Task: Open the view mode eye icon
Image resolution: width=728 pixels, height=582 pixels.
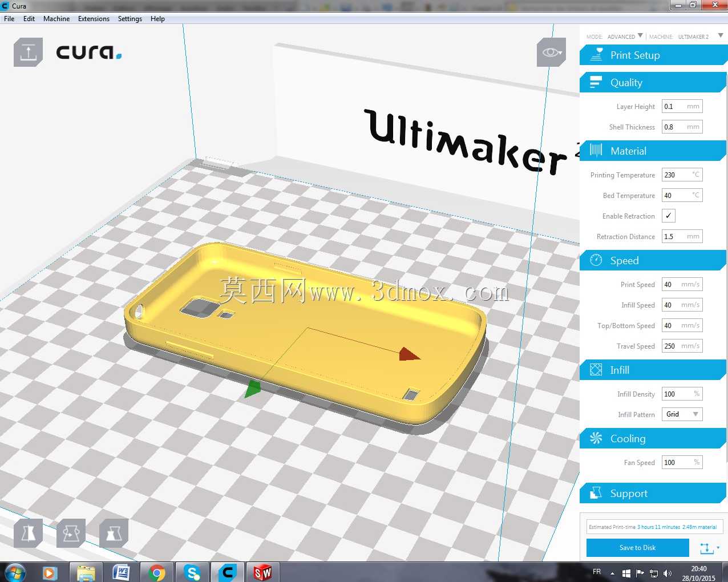Action: coord(551,52)
